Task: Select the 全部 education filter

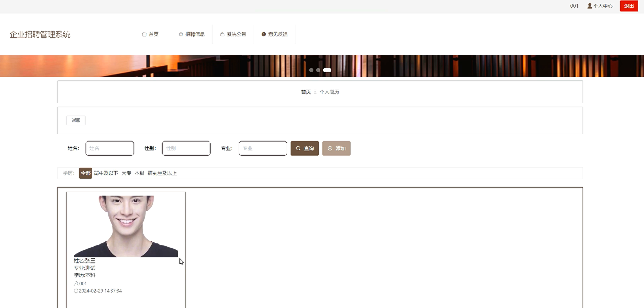Action: [x=85, y=173]
